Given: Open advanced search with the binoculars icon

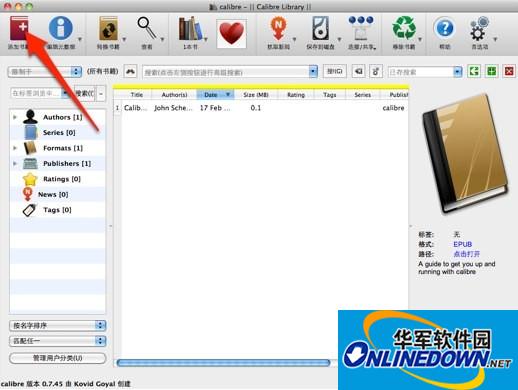Looking at the screenshot, I should 130,71.
